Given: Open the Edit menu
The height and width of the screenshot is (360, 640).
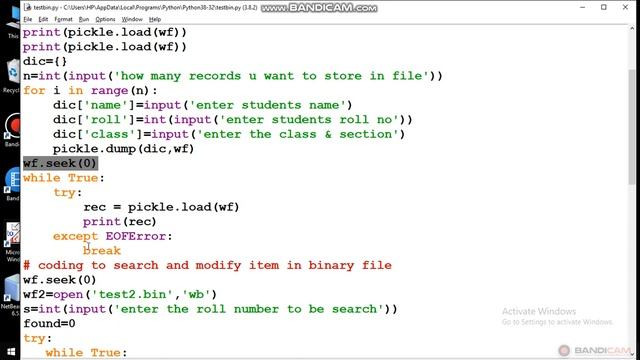Looking at the screenshot, I should pos(43,19).
